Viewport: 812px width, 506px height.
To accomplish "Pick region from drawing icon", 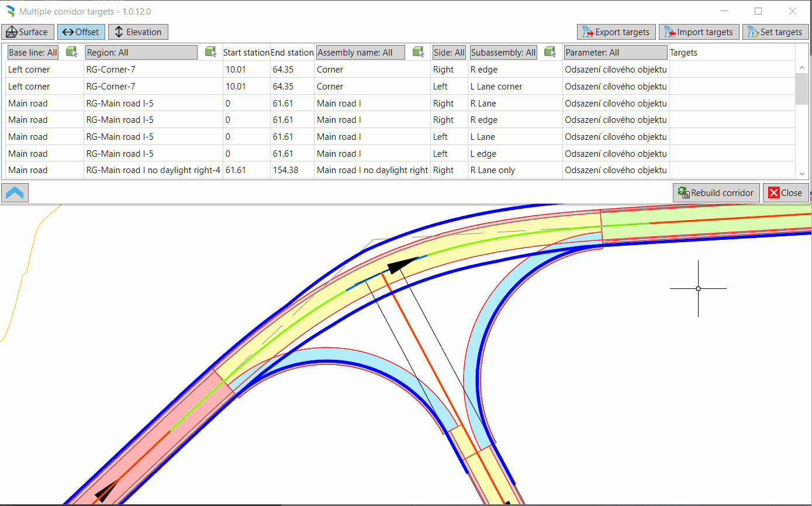I will click(210, 52).
